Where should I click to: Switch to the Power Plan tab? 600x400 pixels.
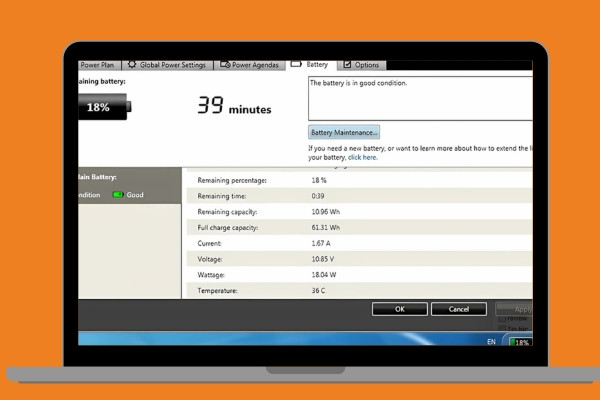(97, 65)
